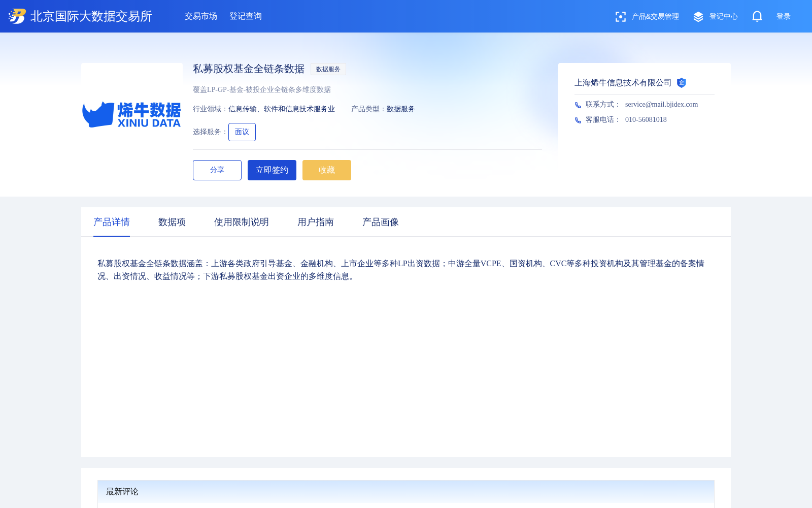Open 产品&交易管理 in header
Screen dimensions: 812x508
coord(655,17)
